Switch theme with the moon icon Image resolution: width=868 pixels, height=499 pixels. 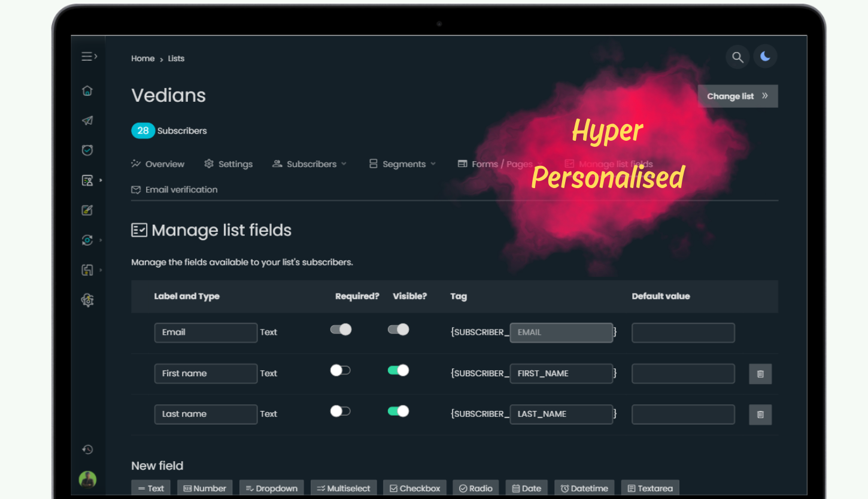(766, 56)
